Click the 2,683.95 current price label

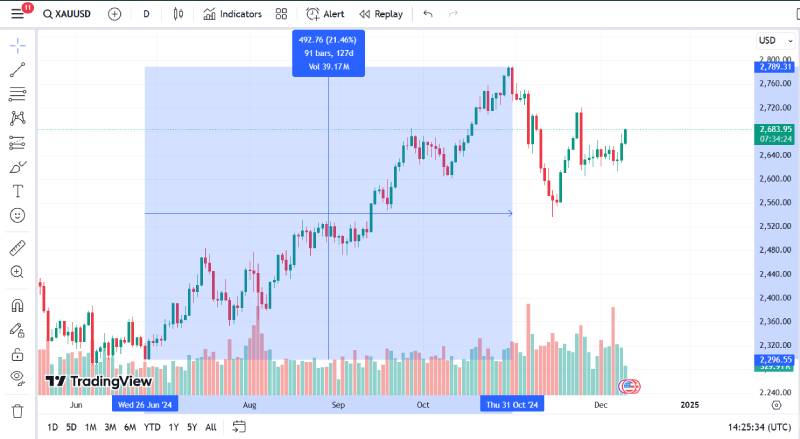775,129
